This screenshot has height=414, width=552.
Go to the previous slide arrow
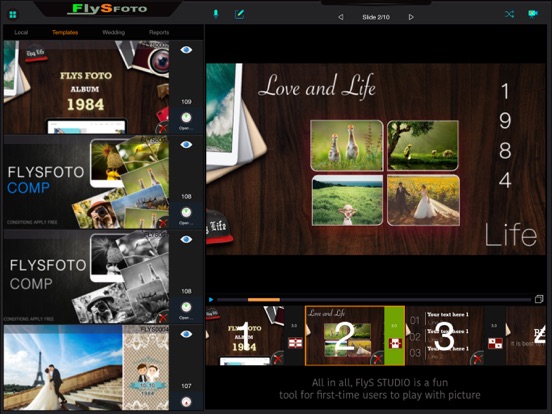pyautogui.click(x=340, y=17)
